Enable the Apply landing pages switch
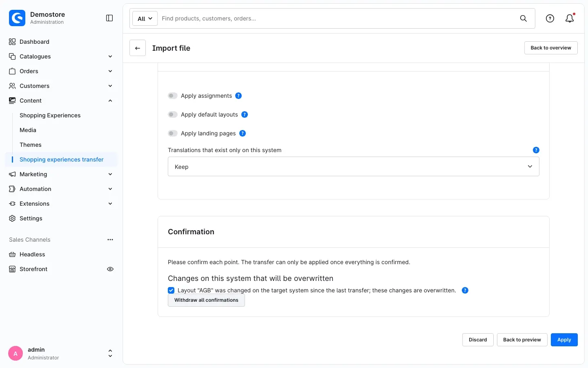The width and height of the screenshot is (588, 368). (173, 133)
